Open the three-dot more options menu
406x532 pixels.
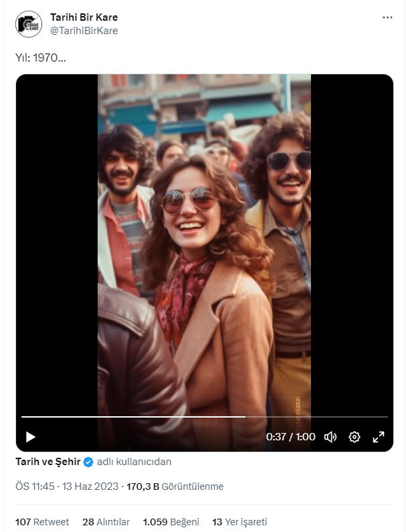point(387,17)
